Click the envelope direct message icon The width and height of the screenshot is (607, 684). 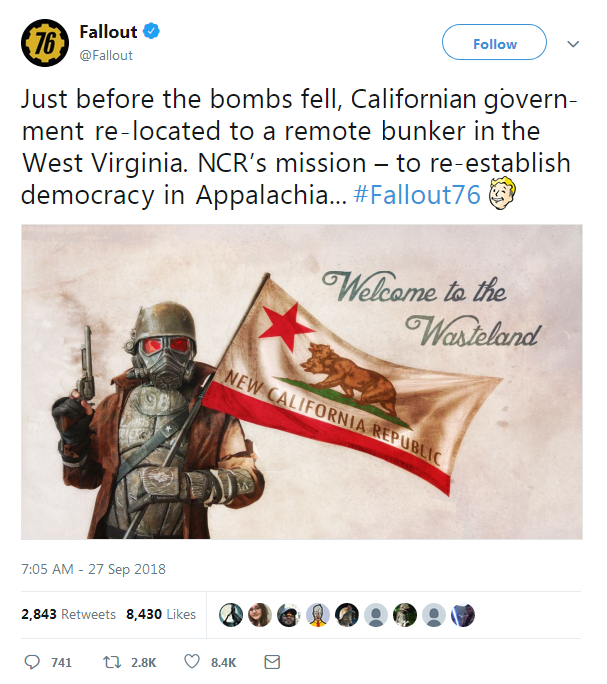[x=272, y=662]
